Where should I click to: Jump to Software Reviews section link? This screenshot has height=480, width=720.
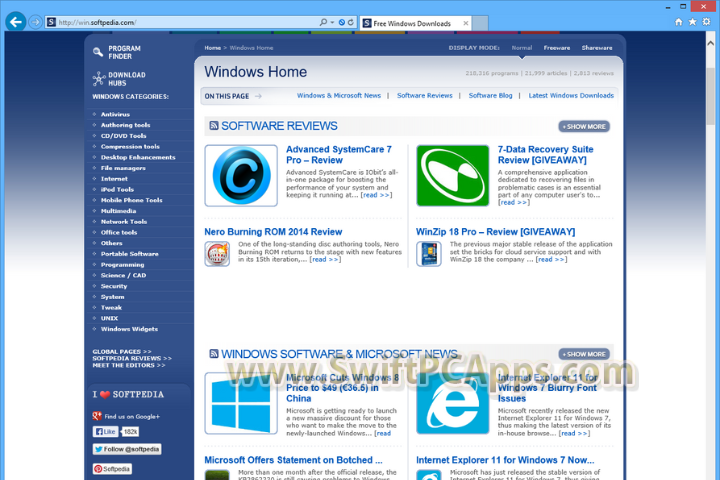pos(424,96)
